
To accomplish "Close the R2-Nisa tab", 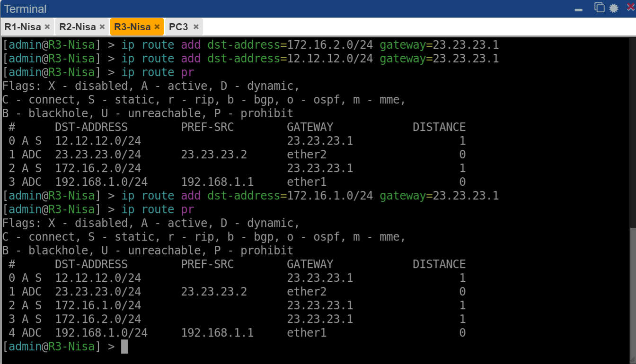I will pos(102,27).
